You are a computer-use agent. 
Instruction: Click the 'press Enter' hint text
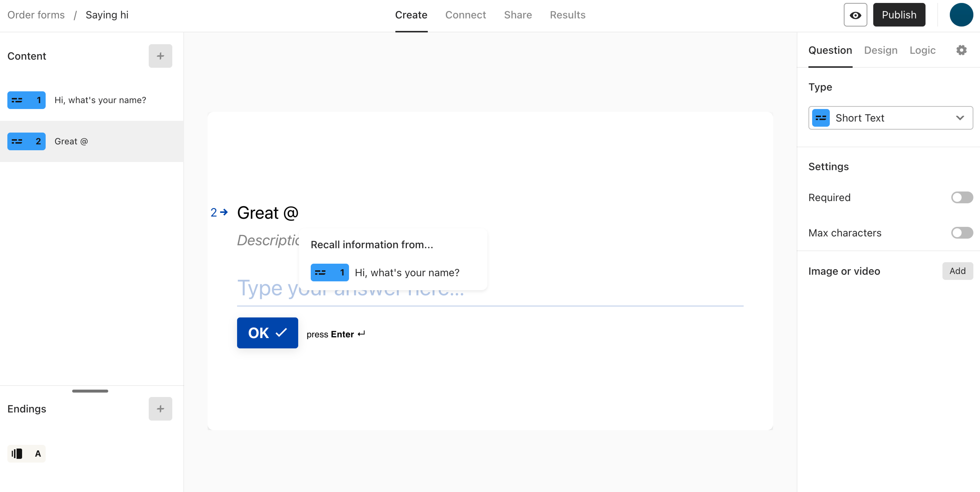coord(336,334)
